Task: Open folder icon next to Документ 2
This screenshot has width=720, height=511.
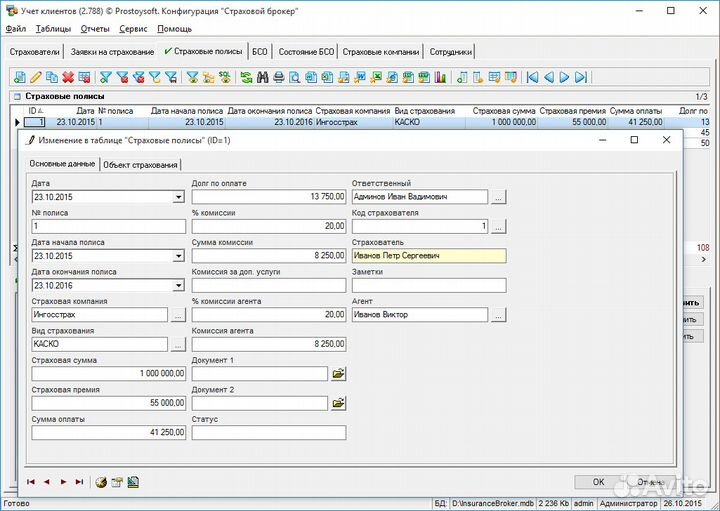Action: tap(338, 403)
